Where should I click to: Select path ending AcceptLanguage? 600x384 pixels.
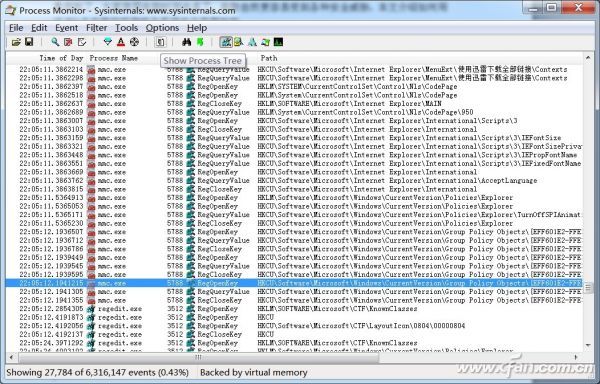(x=397, y=181)
